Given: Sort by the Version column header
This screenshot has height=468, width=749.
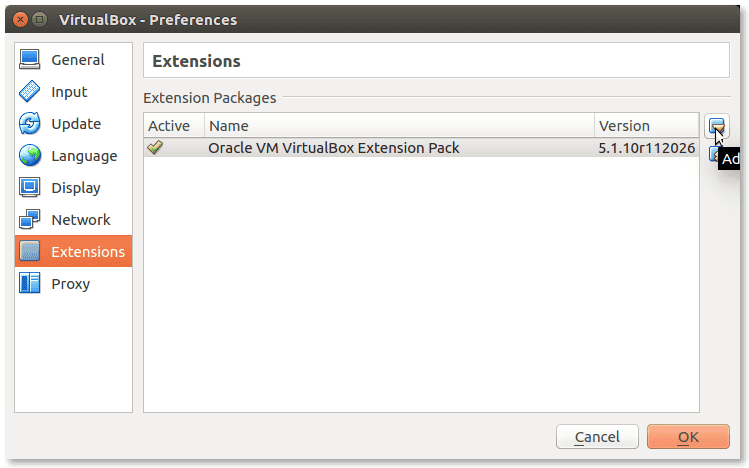Looking at the screenshot, I should (x=647, y=126).
